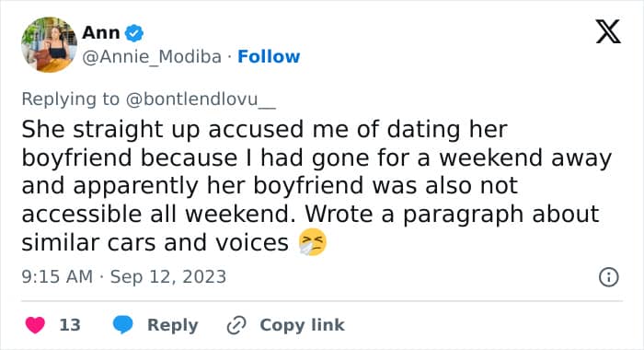The image size is (644, 350).
Task: Click the X logo icon
Action: pos(608,31)
